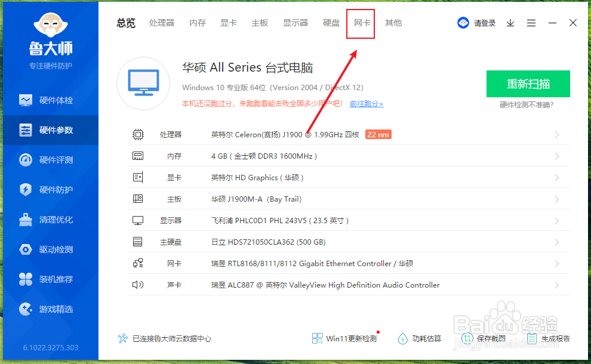The width and height of the screenshot is (591, 364).
Task: Click the 处理器 CPU chip icon
Action: [138, 134]
